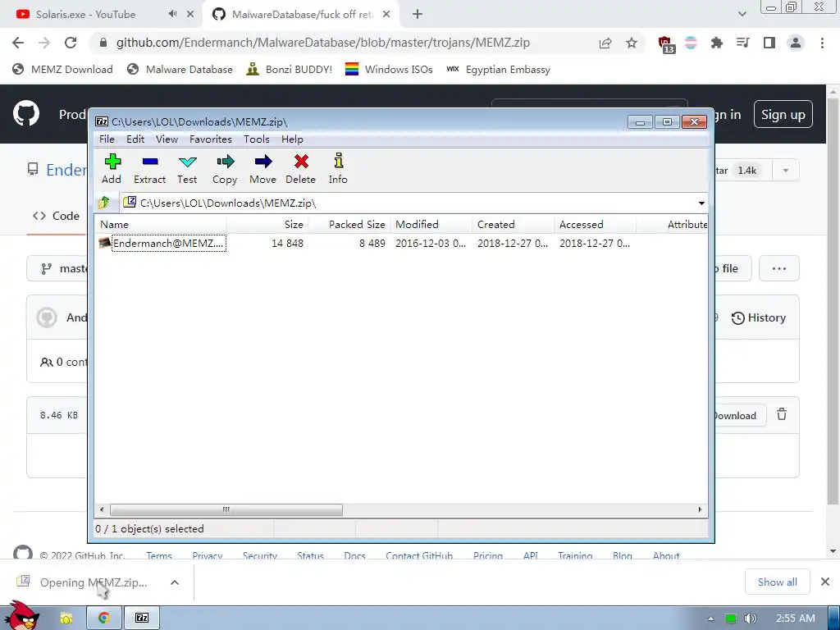Screen dimensions: 840x630
Task: Click the browser page vertical scrollbar
Action: (832, 300)
